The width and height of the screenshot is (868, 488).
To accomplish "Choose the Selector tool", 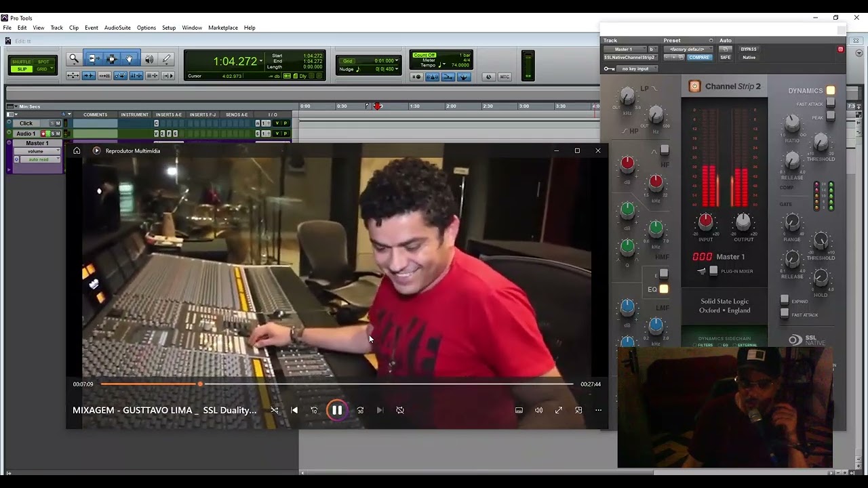I will pos(112,59).
